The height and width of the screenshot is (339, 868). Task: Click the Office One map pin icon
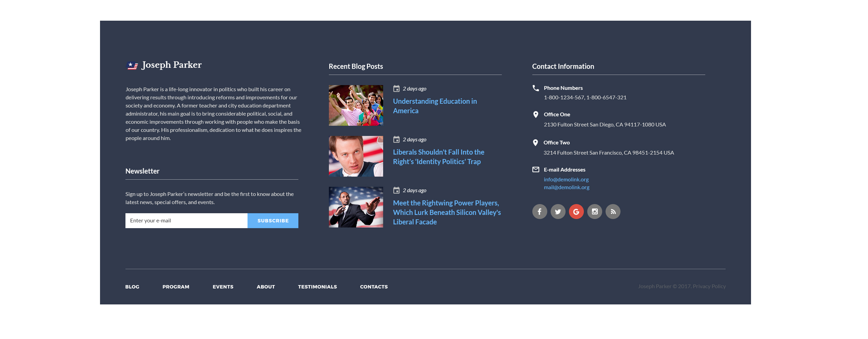click(536, 115)
